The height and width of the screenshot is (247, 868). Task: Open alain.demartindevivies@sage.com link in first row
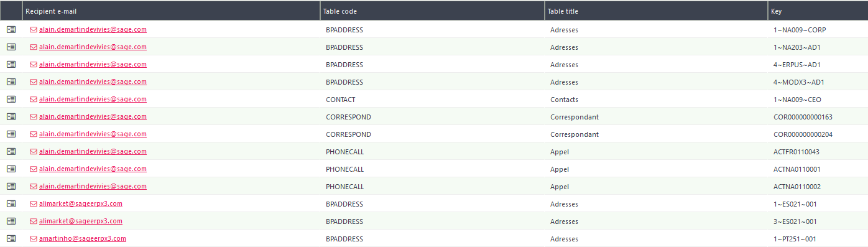(93, 29)
